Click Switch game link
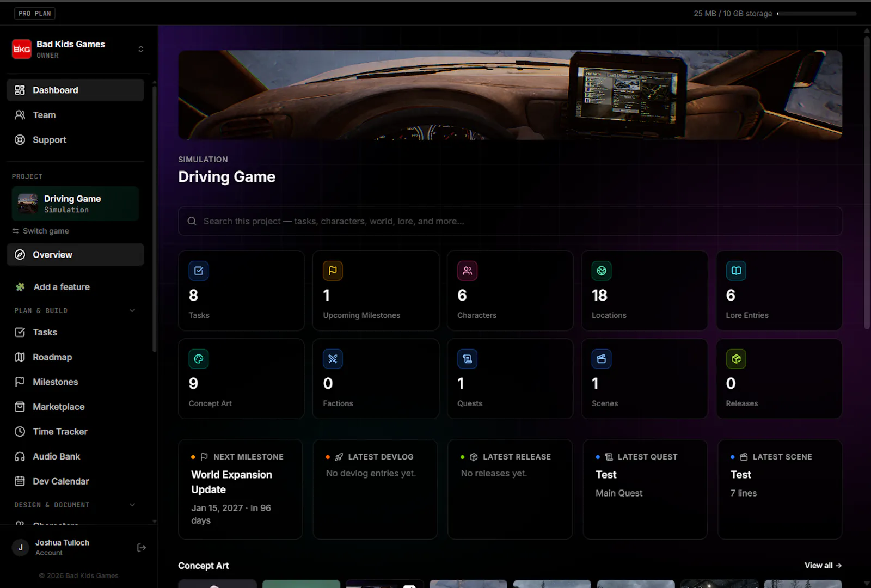The image size is (871, 588). (41, 231)
